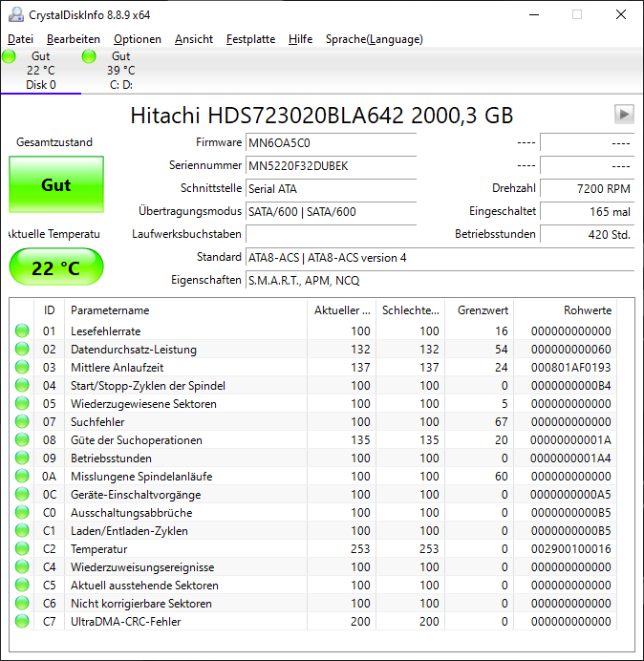This screenshot has height=661, width=644.
Task: Click status icon of Wiederzuweisungsereignisse row
Action: pyautogui.click(x=22, y=566)
